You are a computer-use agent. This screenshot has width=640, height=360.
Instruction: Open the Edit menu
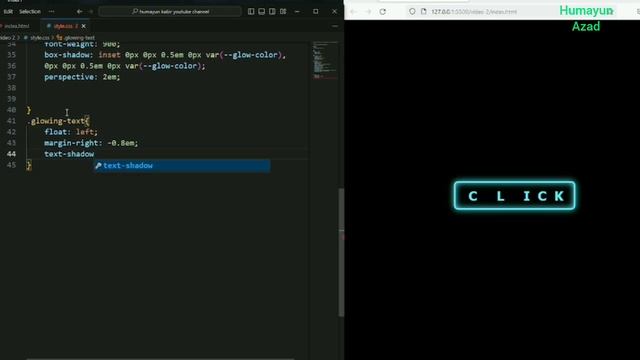[8, 11]
